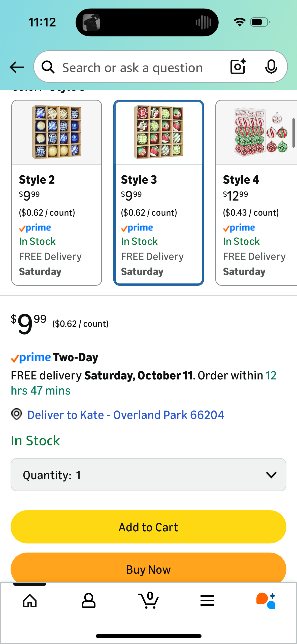This screenshot has height=644, width=297.
Task: Open camera lens search
Action: (238, 67)
